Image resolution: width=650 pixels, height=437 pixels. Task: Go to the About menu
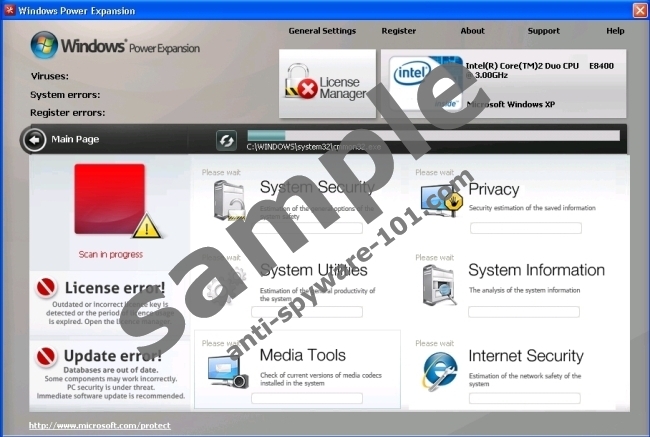472,31
